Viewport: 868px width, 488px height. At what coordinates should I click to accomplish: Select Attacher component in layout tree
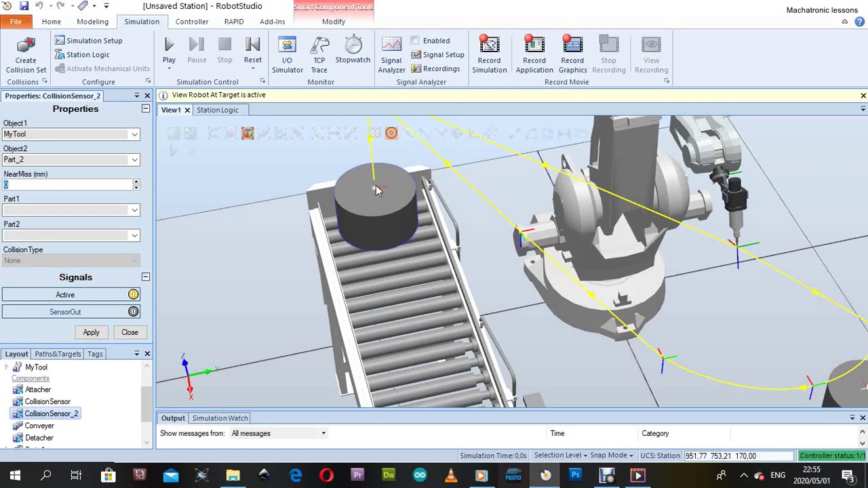pyautogui.click(x=37, y=390)
